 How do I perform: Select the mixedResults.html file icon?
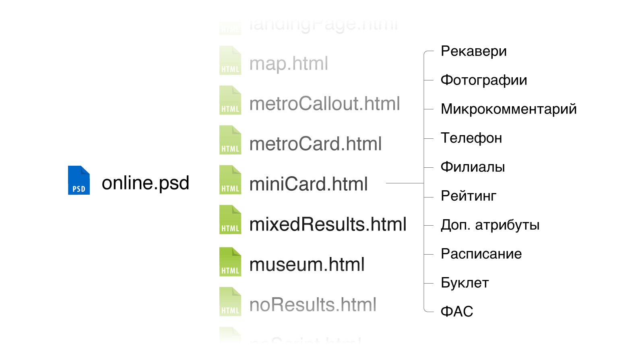tap(230, 220)
